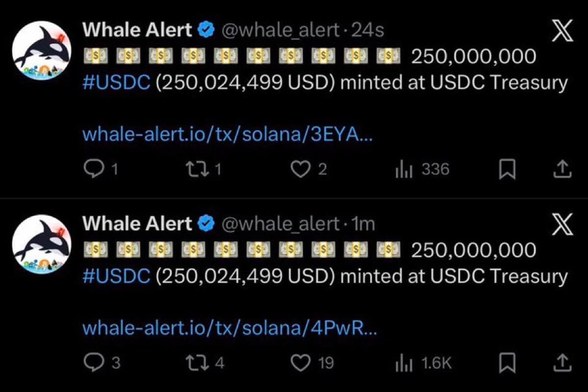Reply to the second Whale Alert tweet

[x=96, y=363]
